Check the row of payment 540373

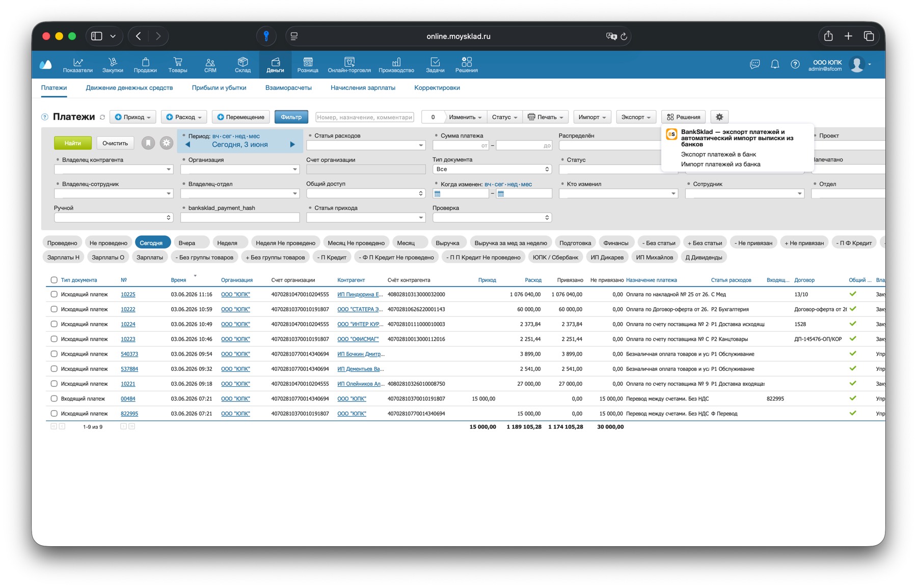54,354
